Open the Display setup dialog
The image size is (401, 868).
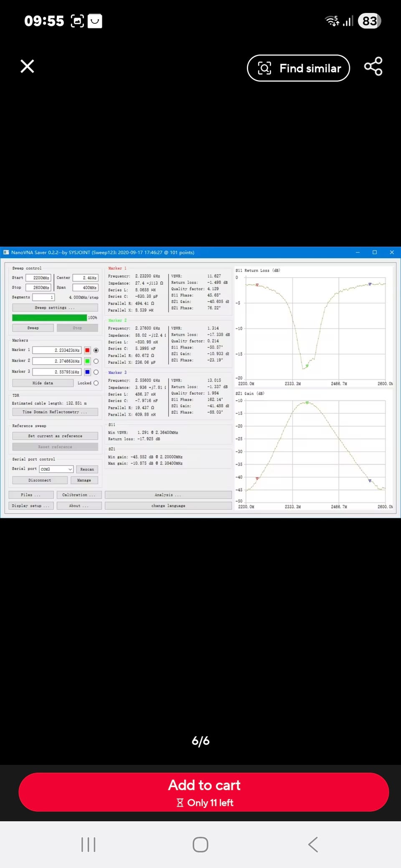tap(31, 506)
